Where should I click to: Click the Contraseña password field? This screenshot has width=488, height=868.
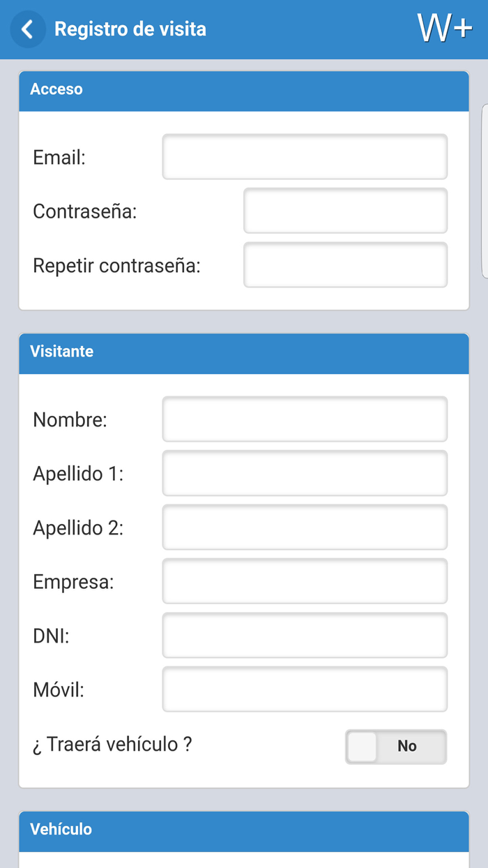pos(345,210)
